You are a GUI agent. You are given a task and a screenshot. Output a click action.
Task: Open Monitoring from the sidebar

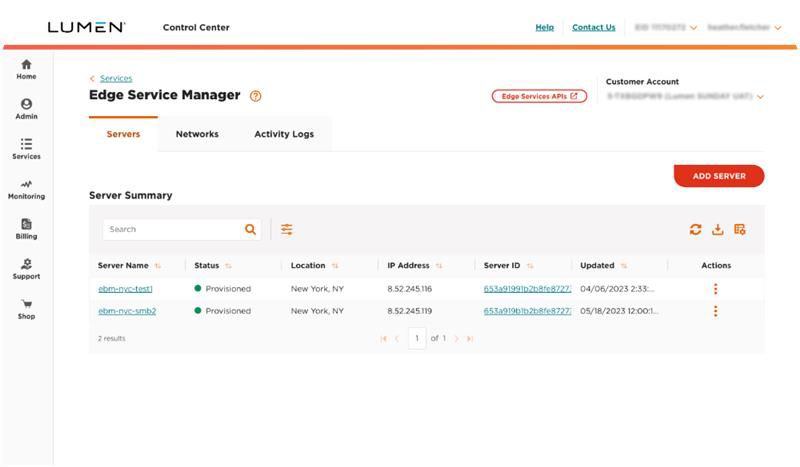[26, 189]
